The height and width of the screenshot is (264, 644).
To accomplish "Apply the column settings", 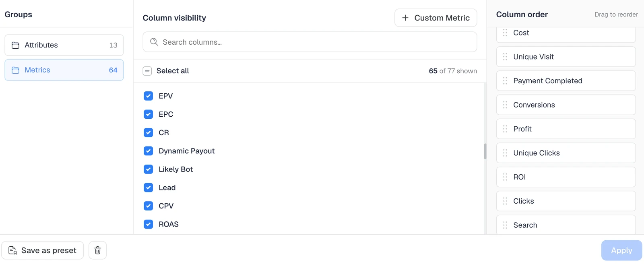I will pos(621,250).
